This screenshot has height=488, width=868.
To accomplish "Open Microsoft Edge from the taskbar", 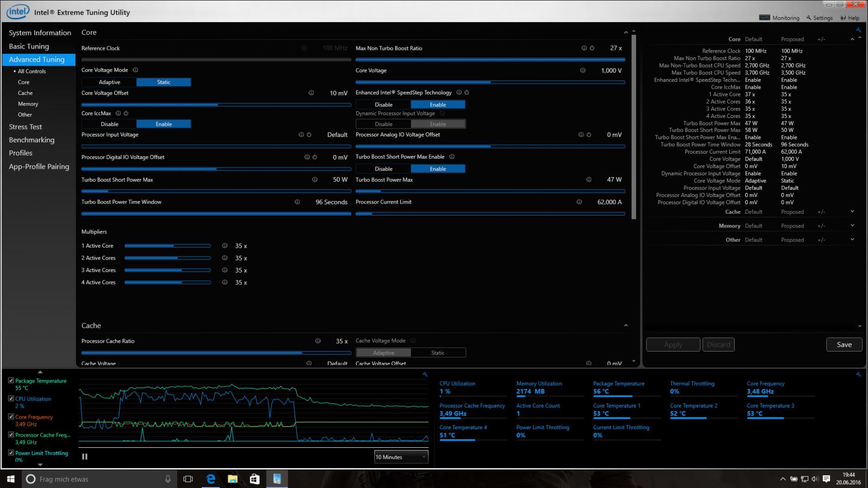I will tap(211, 479).
